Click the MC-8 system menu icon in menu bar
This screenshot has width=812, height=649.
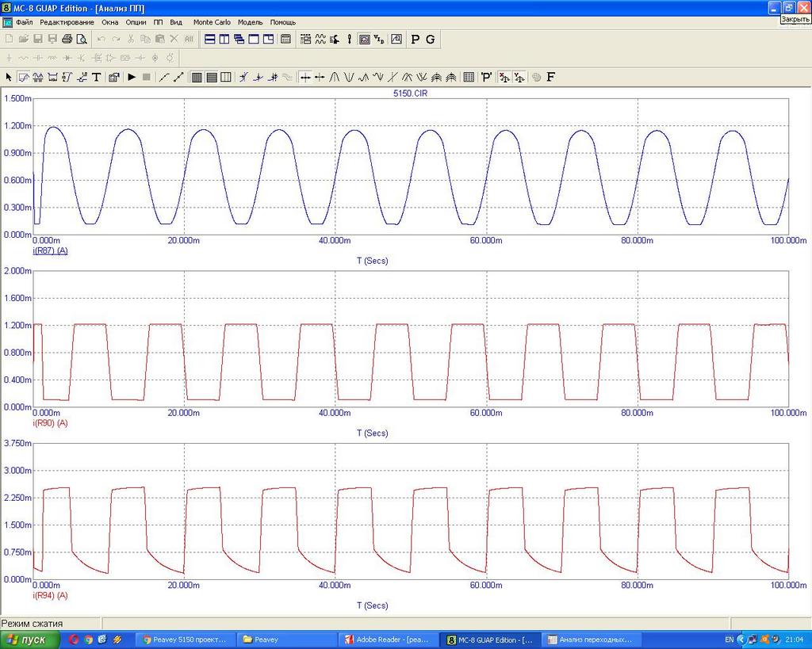coord(7,22)
